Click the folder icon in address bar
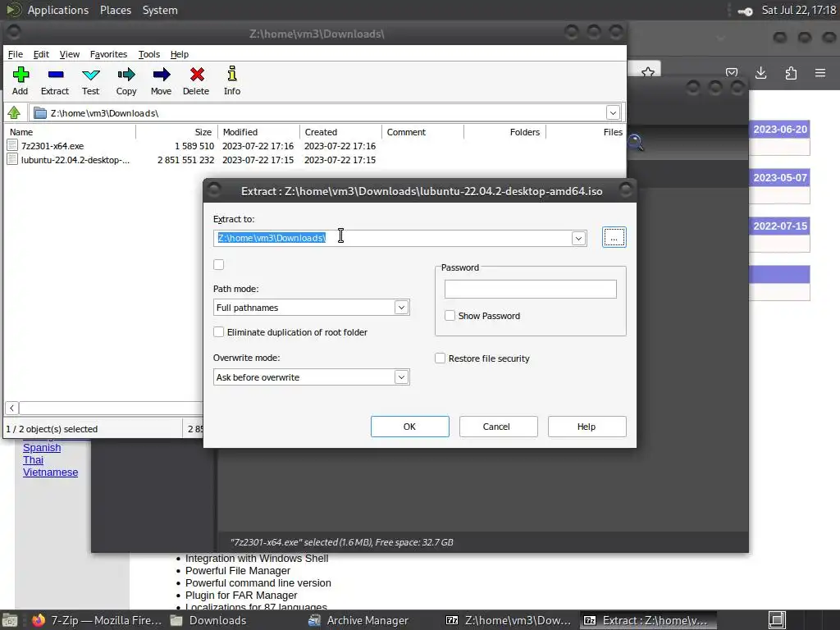Viewport: 840px width, 630px height. (40, 113)
